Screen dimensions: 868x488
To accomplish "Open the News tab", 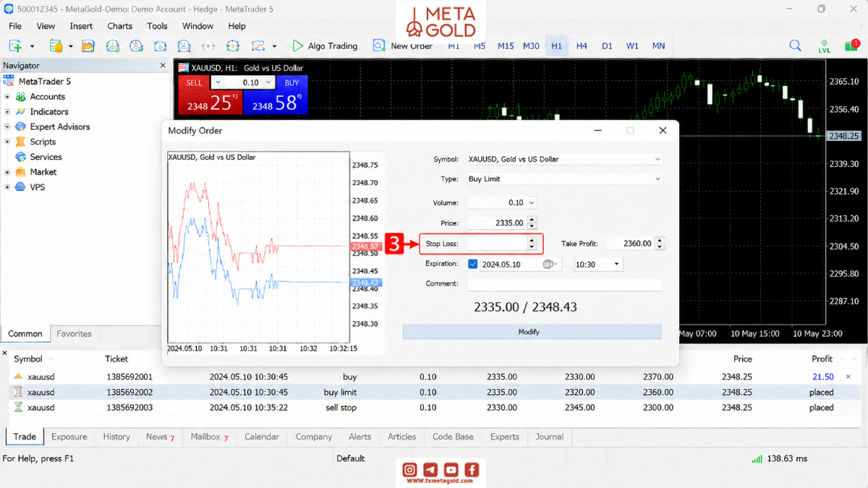I will pyautogui.click(x=160, y=437).
